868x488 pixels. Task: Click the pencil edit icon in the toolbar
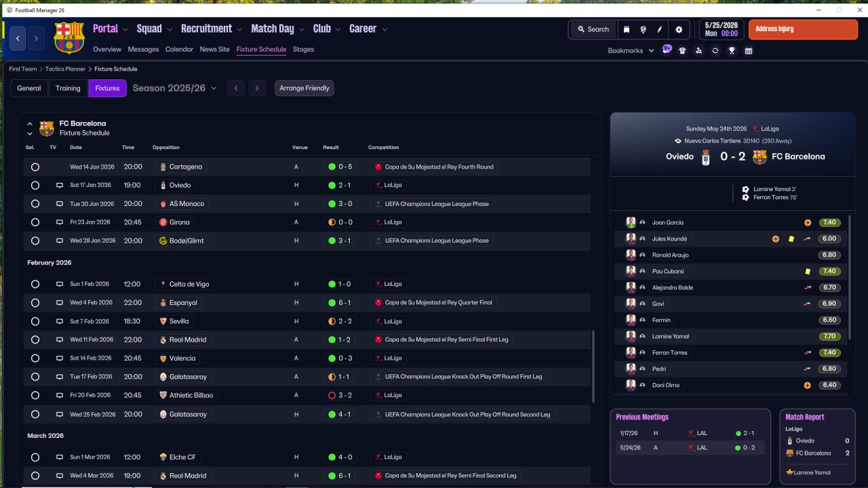click(660, 29)
